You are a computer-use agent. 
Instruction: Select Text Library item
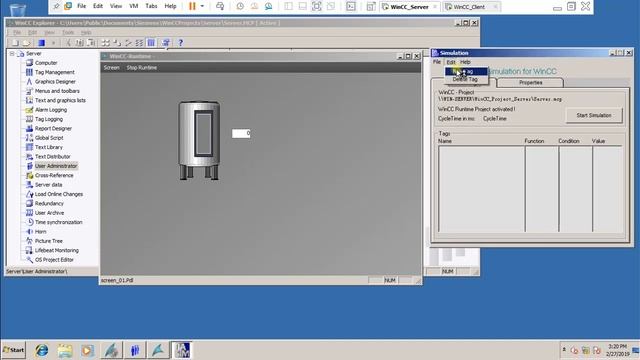[49, 147]
